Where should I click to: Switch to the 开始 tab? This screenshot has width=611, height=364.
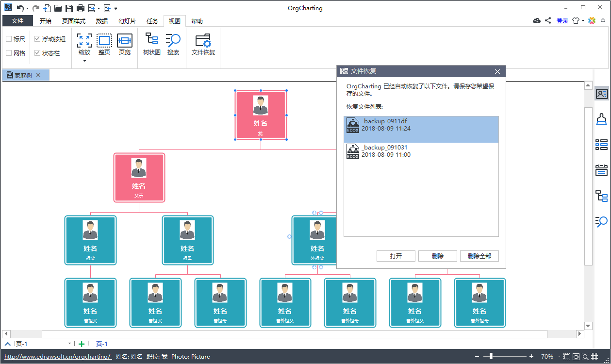click(x=46, y=21)
